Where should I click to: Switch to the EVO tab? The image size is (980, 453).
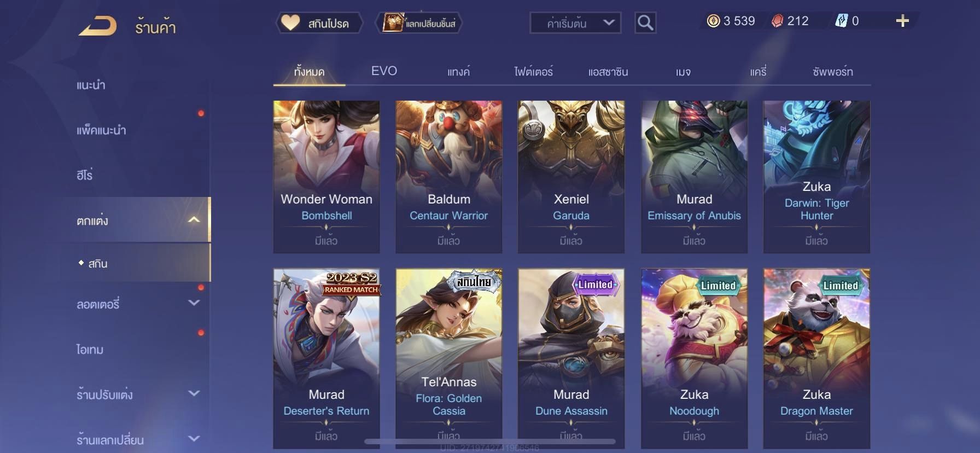click(x=384, y=71)
